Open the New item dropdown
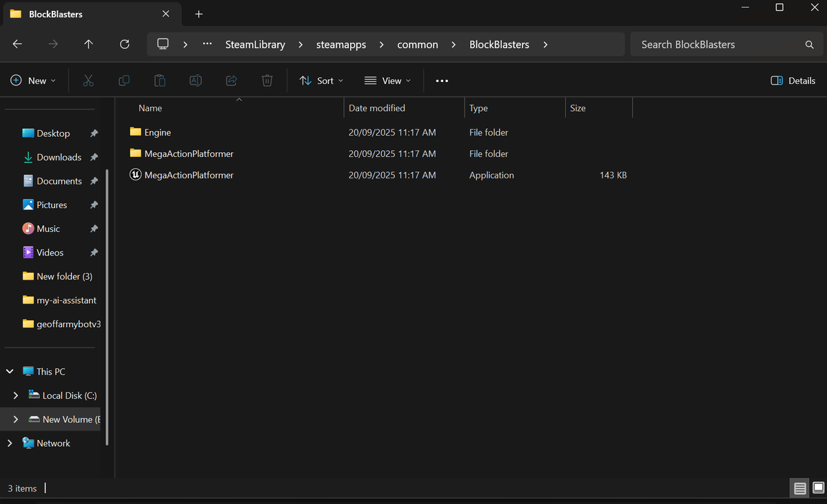827x504 pixels. 33,81
